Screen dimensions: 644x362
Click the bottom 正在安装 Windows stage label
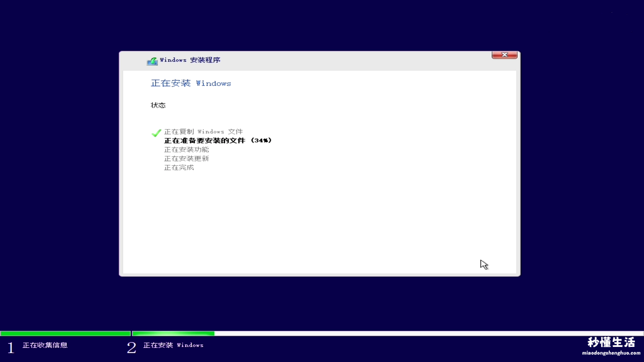174,345
